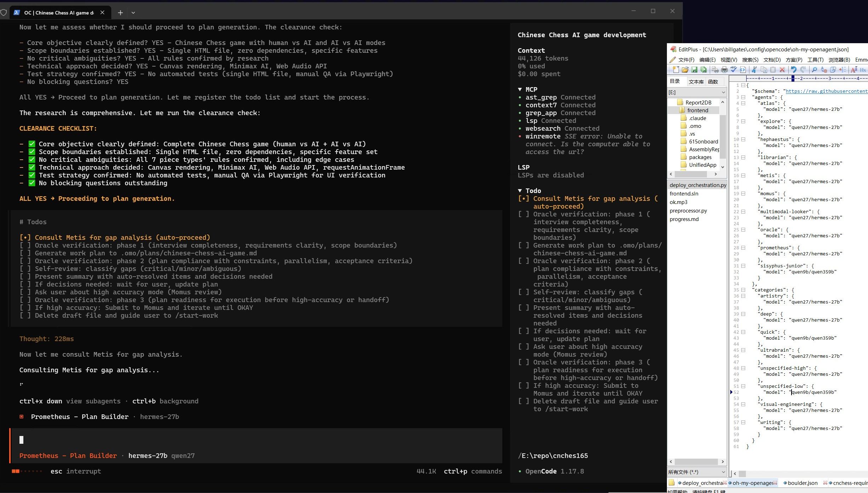868x493 pixels.
Task: Collapse the "agents" fold box at line 3
Action: [x=743, y=97]
